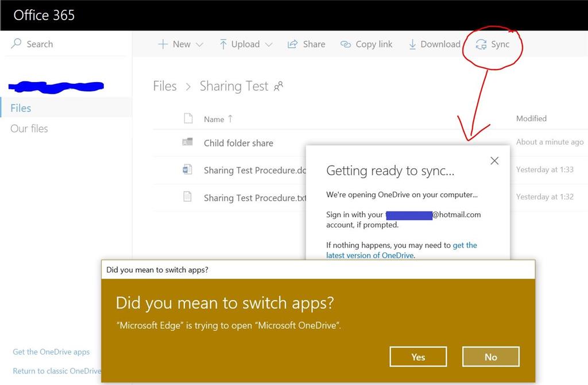Image resolution: width=588 pixels, height=385 pixels.
Task: Click the Getting ready to sync heading
Action: point(390,171)
